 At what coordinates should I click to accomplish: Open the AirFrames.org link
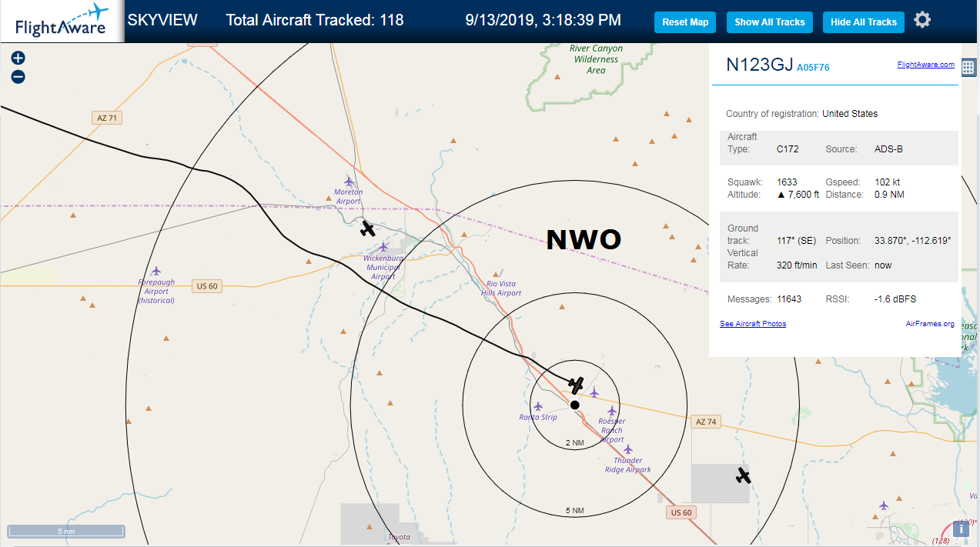click(x=930, y=324)
